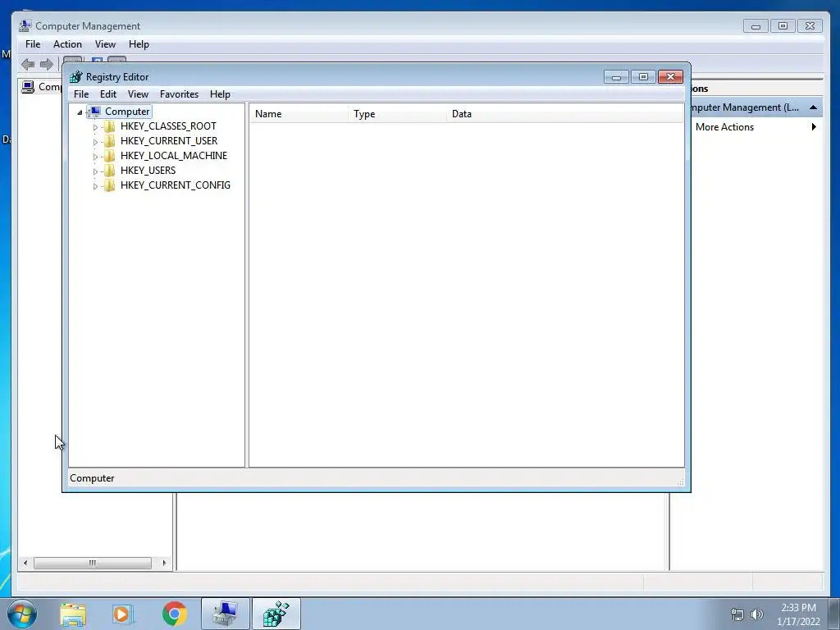Image resolution: width=840 pixels, height=630 pixels.
Task: Click Forward arrow in Computer Management toolbar
Action: 47,64
